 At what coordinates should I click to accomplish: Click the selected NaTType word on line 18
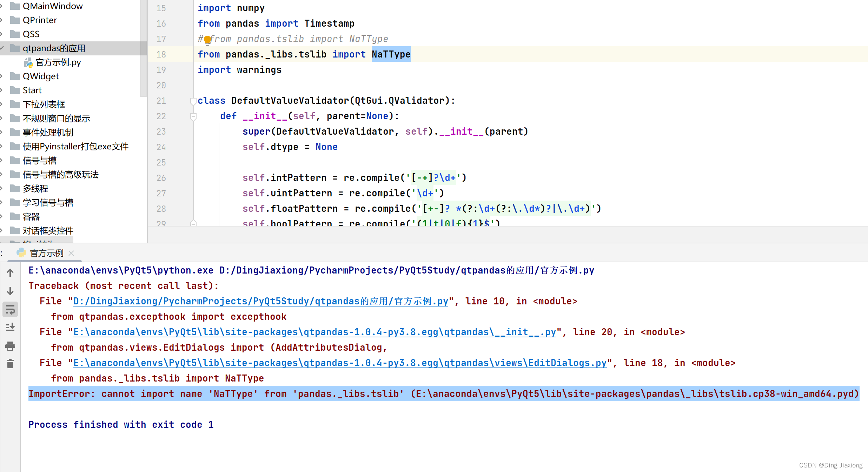tap(391, 54)
